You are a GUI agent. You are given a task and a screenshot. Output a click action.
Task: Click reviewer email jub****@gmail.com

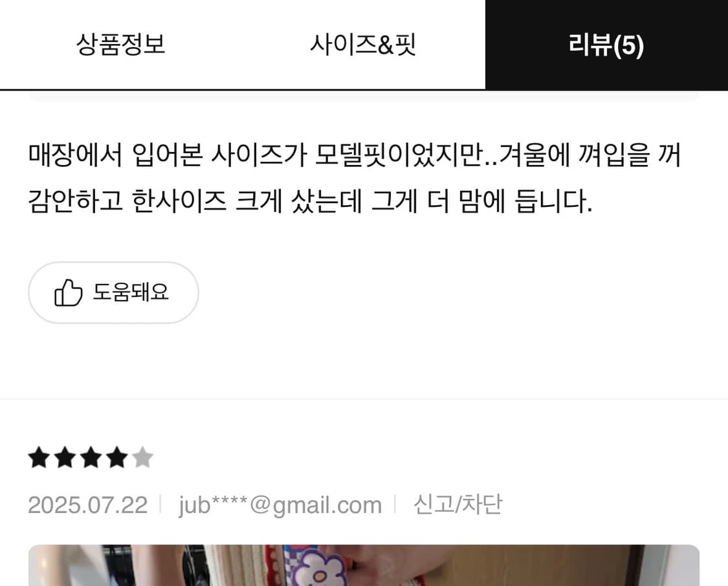click(280, 505)
